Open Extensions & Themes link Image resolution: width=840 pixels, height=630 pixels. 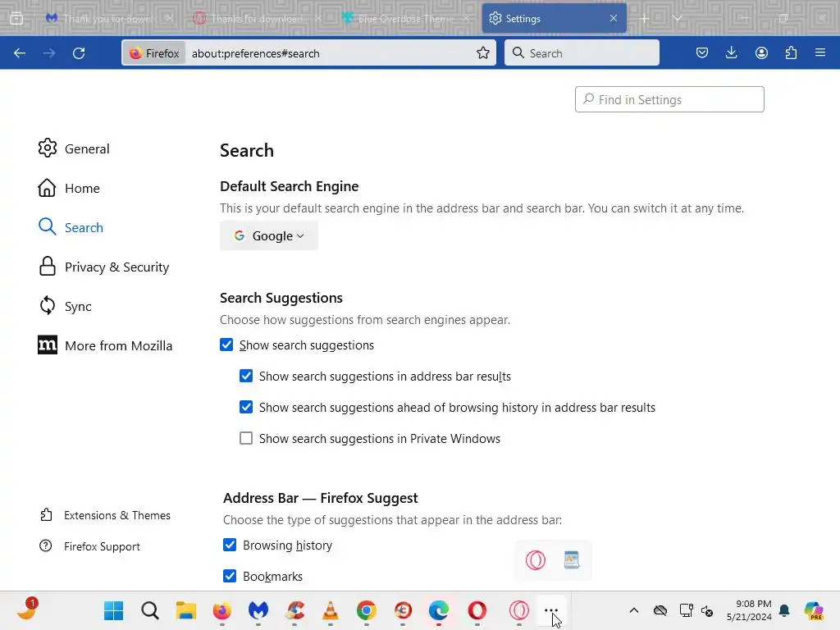pyautogui.click(x=106, y=515)
